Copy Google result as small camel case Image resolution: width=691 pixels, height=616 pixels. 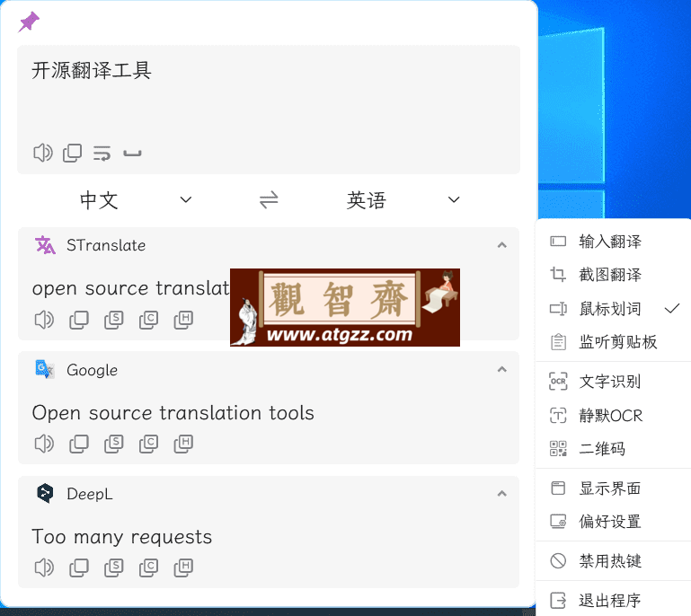pos(148,444)
